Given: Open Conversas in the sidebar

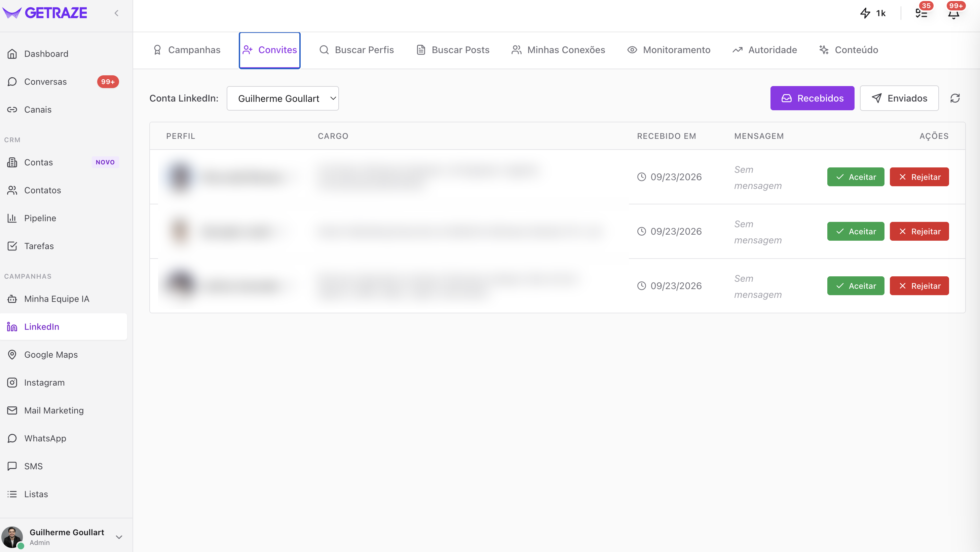Looking at the screenshot, I should [x=64, y=82].
